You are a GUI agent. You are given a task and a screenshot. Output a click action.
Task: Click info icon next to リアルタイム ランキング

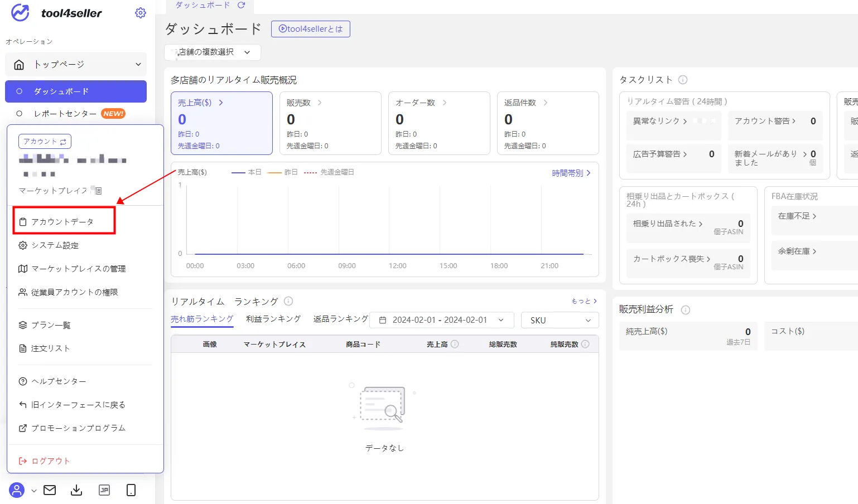(288, 301)
